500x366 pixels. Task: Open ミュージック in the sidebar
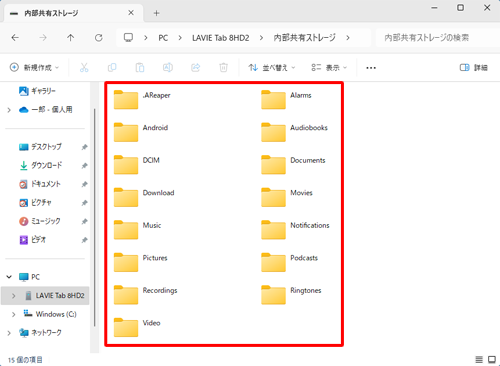click(x=47, y=221)
